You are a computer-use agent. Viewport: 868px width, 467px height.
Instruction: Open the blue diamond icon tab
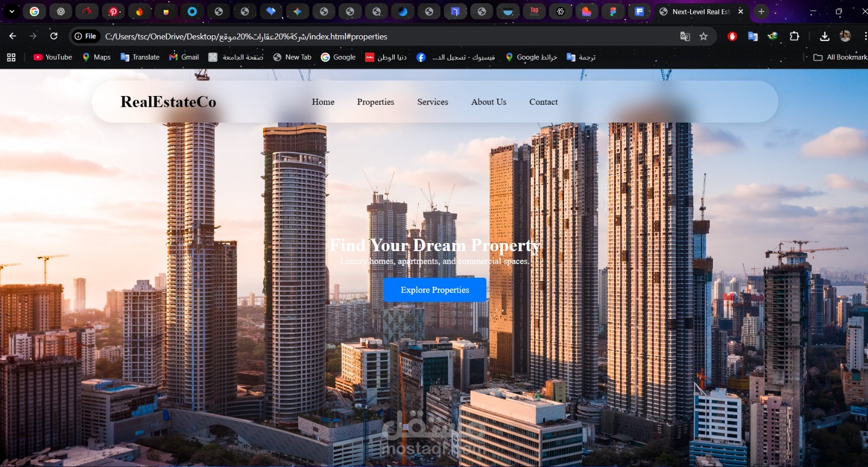pos(271,11)
